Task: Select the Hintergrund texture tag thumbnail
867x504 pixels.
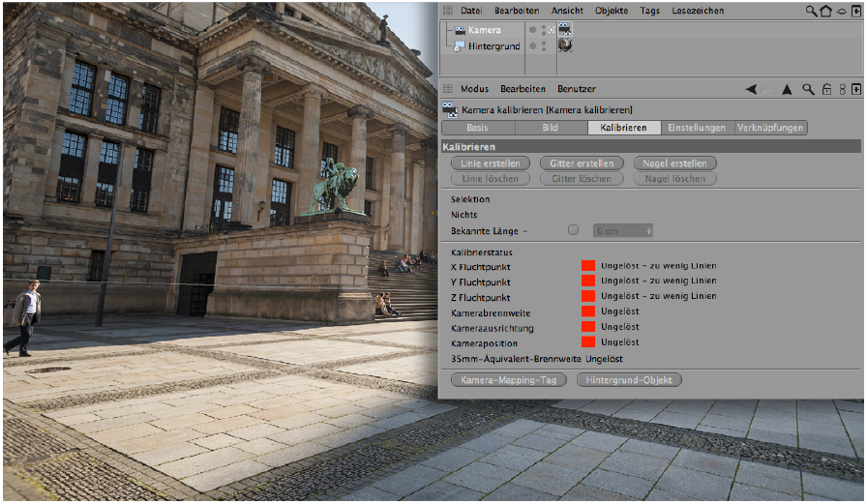Action: click(565, 45)
